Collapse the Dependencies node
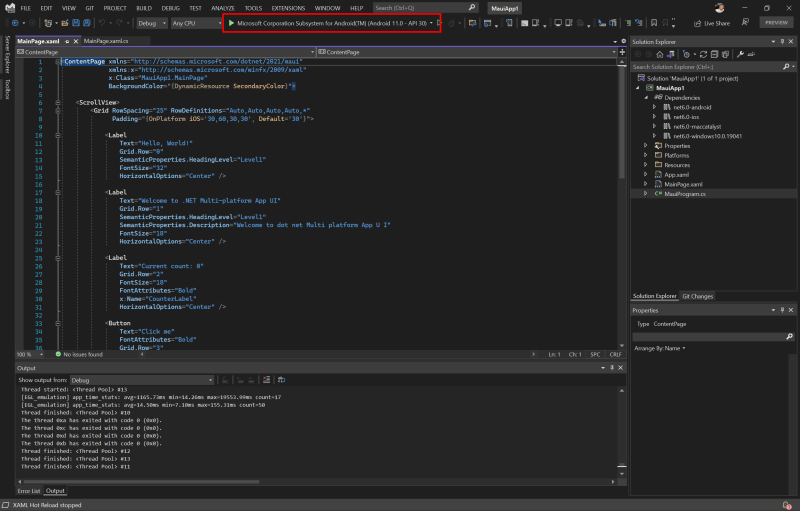 tap(646, 97)
